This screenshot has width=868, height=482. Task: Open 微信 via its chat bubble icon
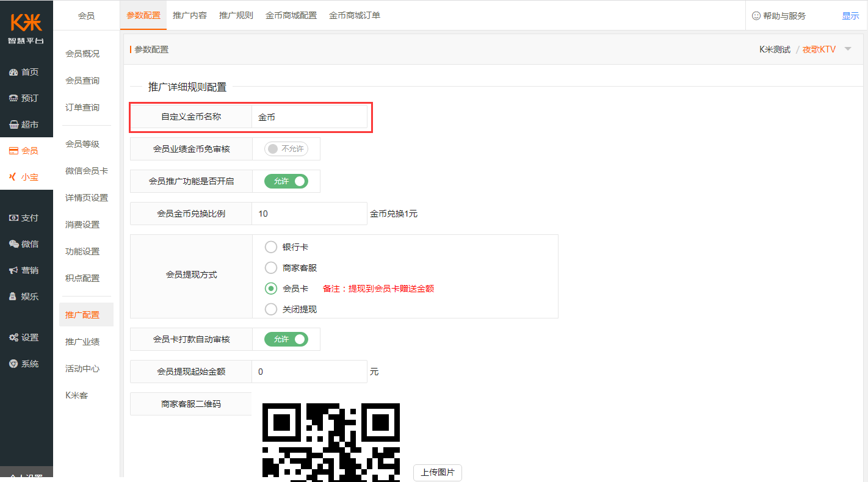pyautogui.click(x=13, y=244)
